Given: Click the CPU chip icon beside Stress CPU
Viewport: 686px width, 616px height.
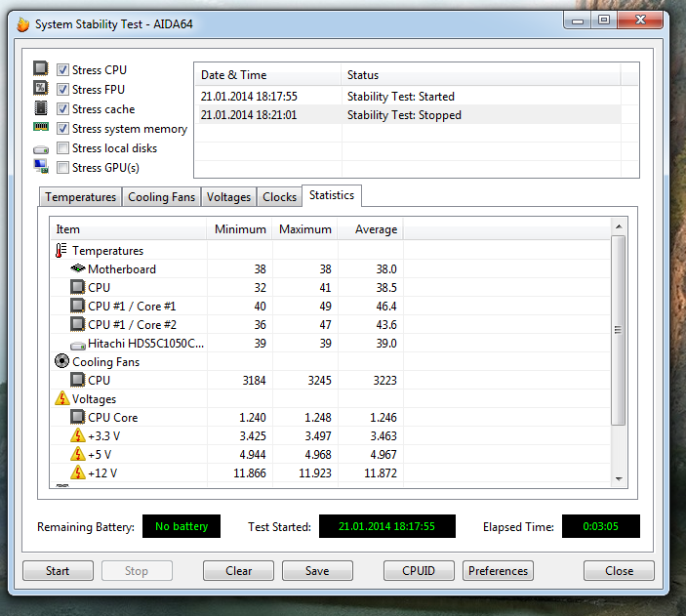Looking at the screenshot, I should tap(41, 68).
